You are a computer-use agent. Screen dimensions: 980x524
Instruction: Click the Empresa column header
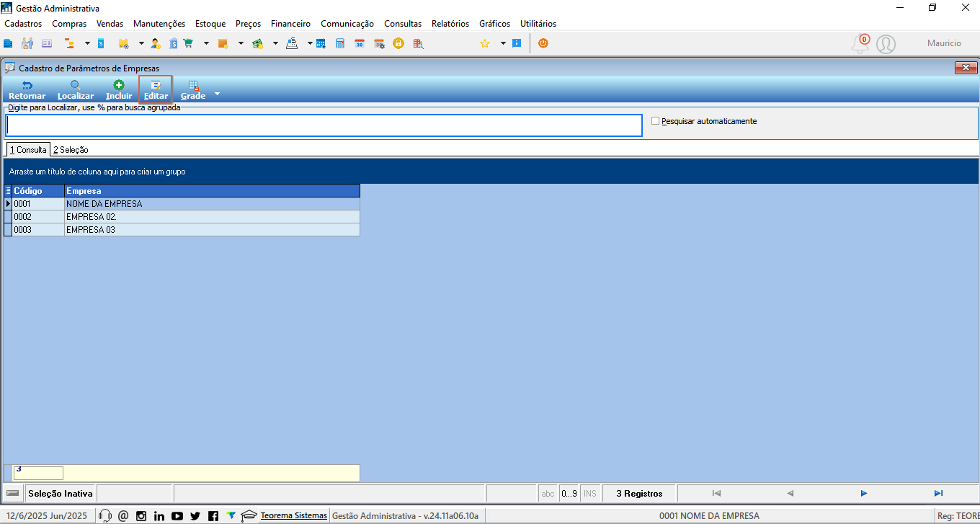pyautogui.click(x=212, y=191)
